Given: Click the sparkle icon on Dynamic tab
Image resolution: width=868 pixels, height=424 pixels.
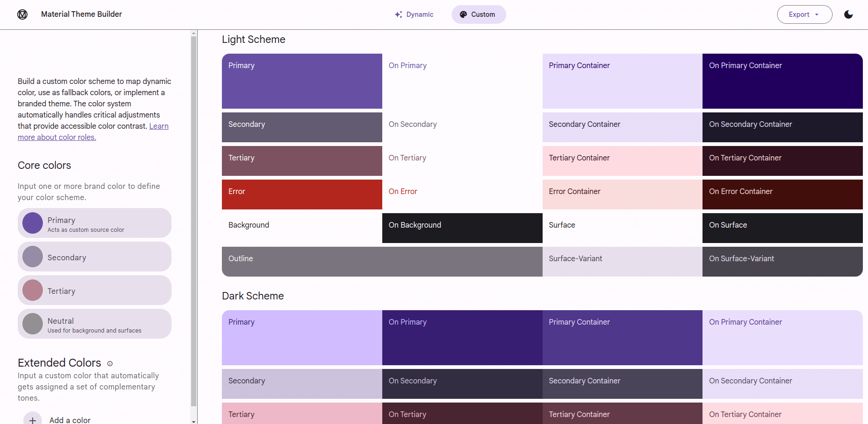Looking at the screenshot, I should (x=399, y=14).
